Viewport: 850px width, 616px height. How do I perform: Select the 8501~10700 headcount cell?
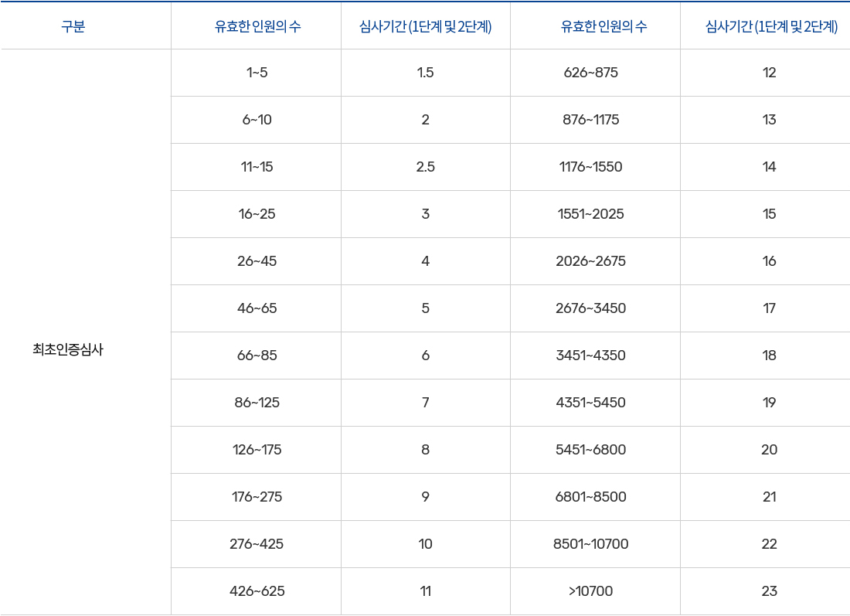tap(591, 544)
